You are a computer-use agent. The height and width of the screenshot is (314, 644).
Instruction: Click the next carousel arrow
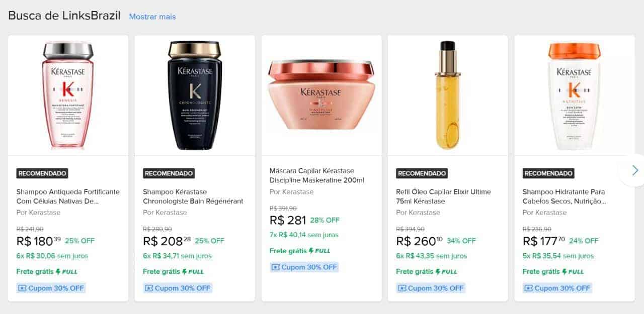coord(634,170)
